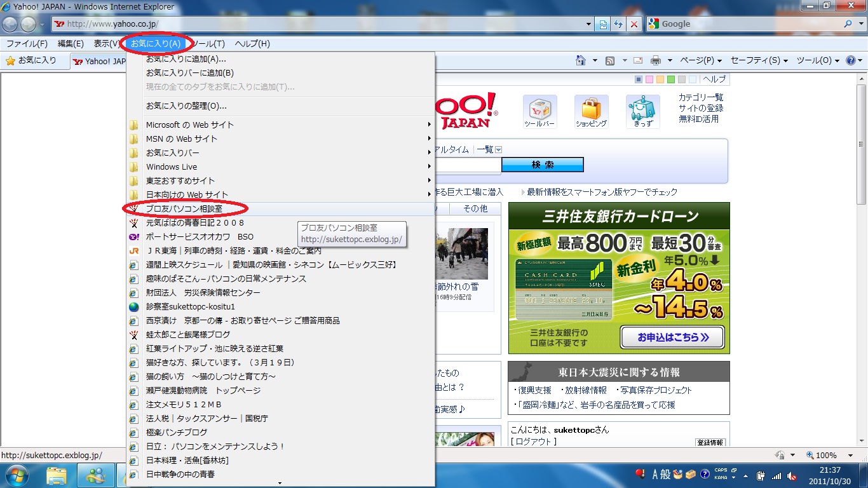Viewport: 868px width, 488px height.
Task: Click the ログアウト link
Action: tap(534, 441)
